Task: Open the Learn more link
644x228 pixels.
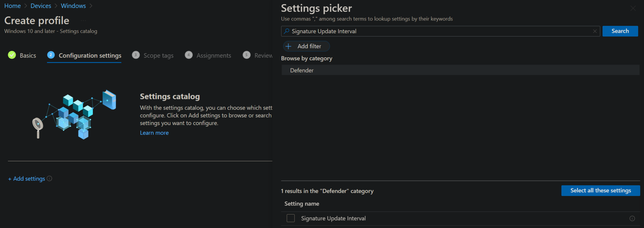Action: coord(154,133)
